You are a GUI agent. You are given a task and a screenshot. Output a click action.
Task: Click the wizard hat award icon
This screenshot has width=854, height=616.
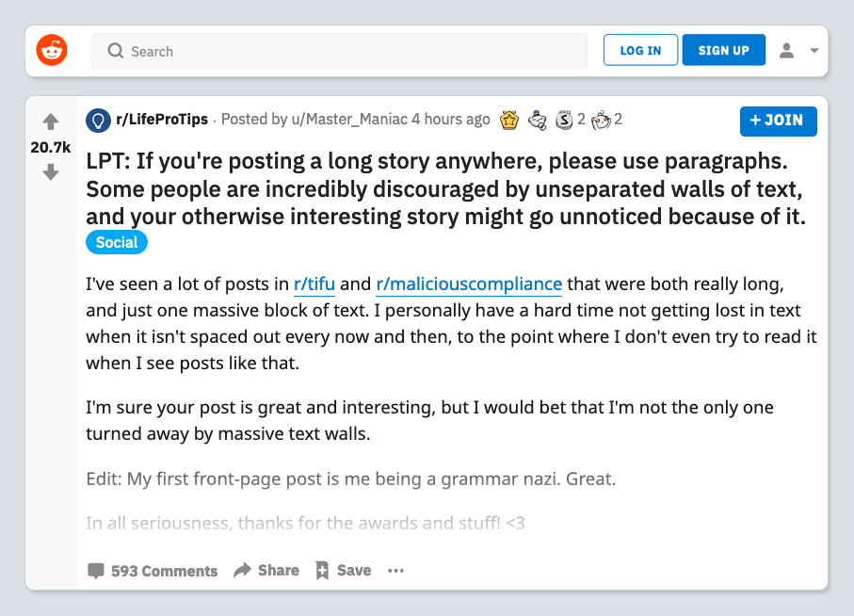pos(537,120)
